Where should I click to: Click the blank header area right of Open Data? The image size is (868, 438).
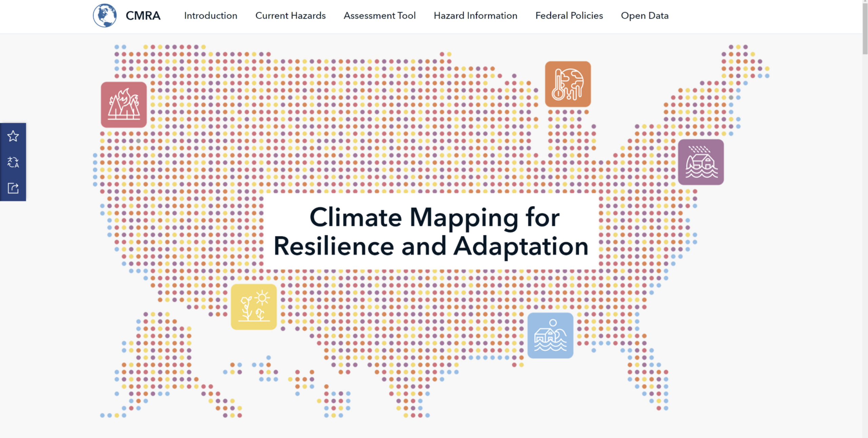tap(763, 16)
